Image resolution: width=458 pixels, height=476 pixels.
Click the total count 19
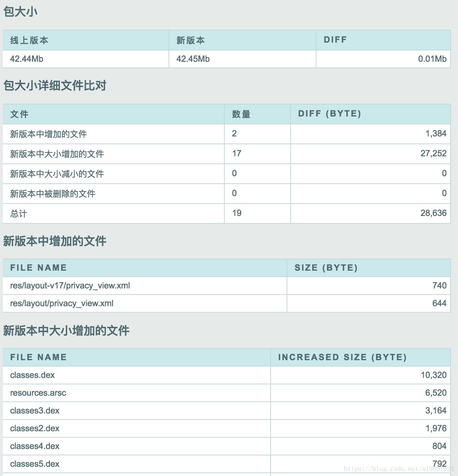pos(237,213)
